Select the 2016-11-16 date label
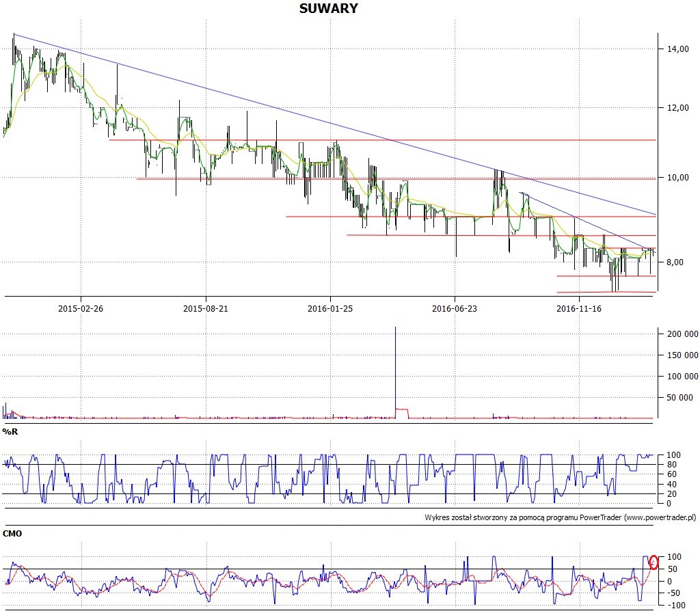This screenshot has width=700, height=611. (x=579, y=308)
